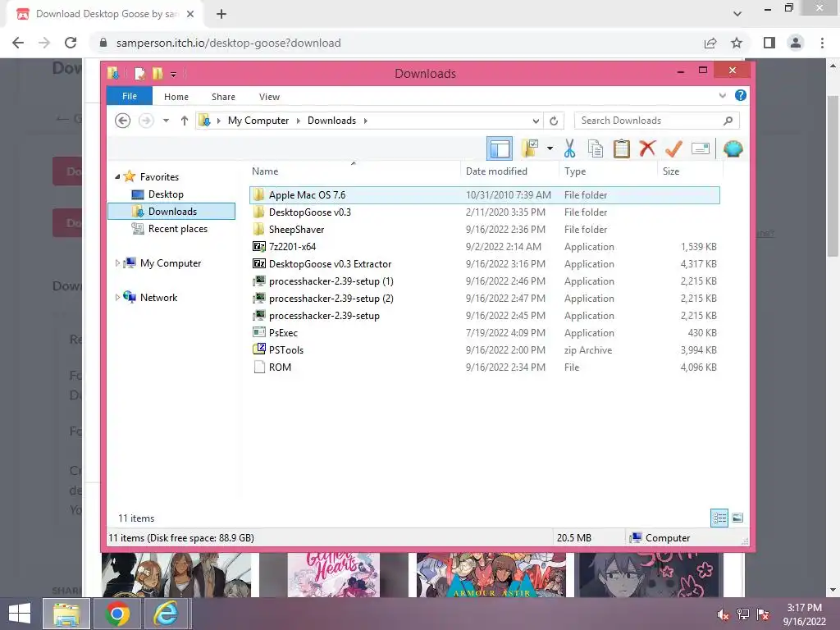Toggle the navigation pane layout button
Screen dimensions: 840x630
click(x=500, y=149)
